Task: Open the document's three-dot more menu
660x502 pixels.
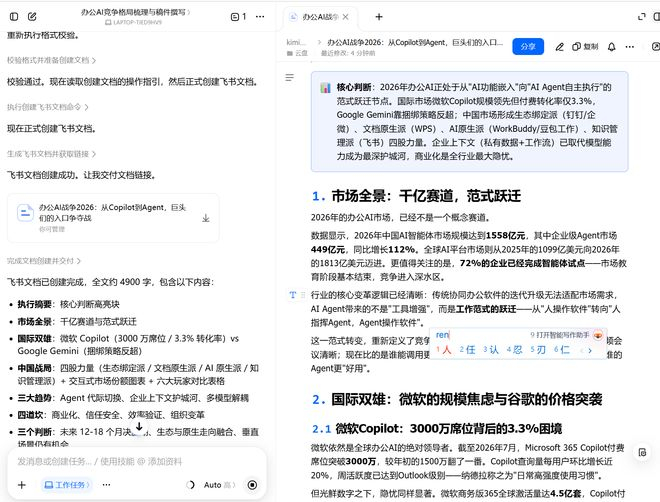Action: click(x=630, y=47)
